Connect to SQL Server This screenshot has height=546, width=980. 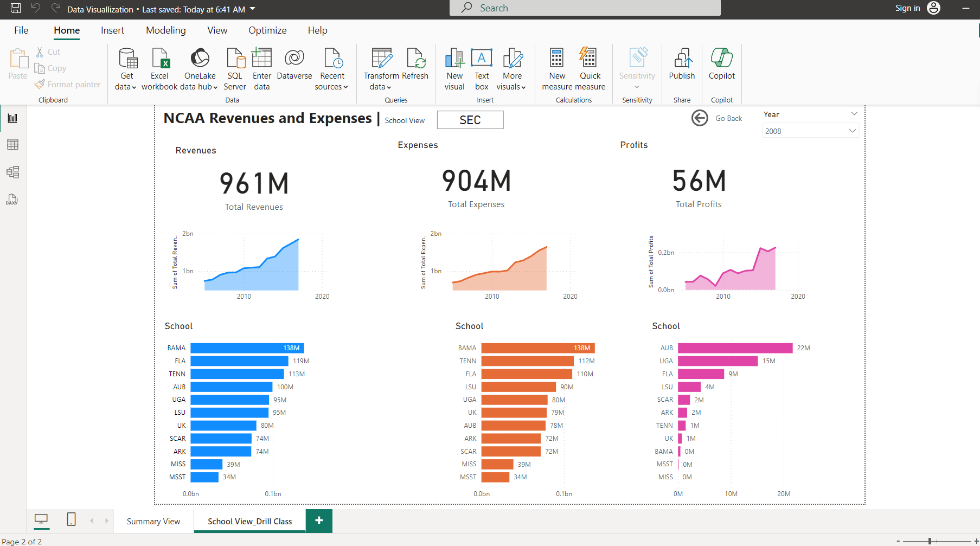235,69
